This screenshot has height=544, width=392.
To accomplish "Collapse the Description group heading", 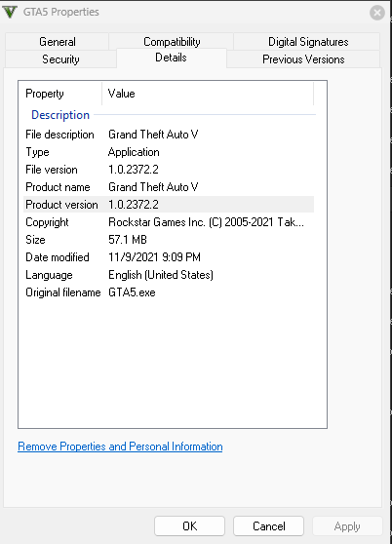I will coord(60,115).
